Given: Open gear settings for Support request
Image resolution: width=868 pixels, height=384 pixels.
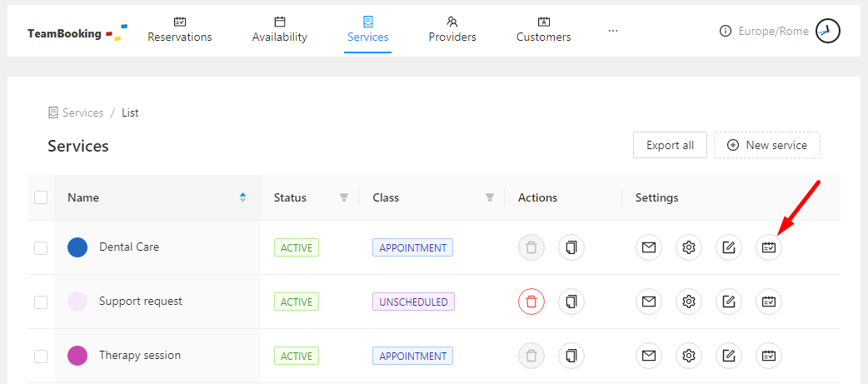Looking at the screenshot, I should [x=689, y=302].
